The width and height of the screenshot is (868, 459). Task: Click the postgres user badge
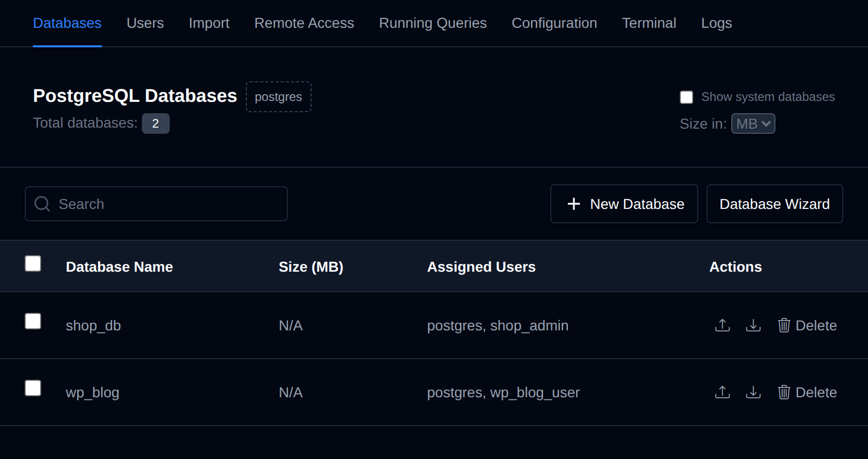(278, 97)
